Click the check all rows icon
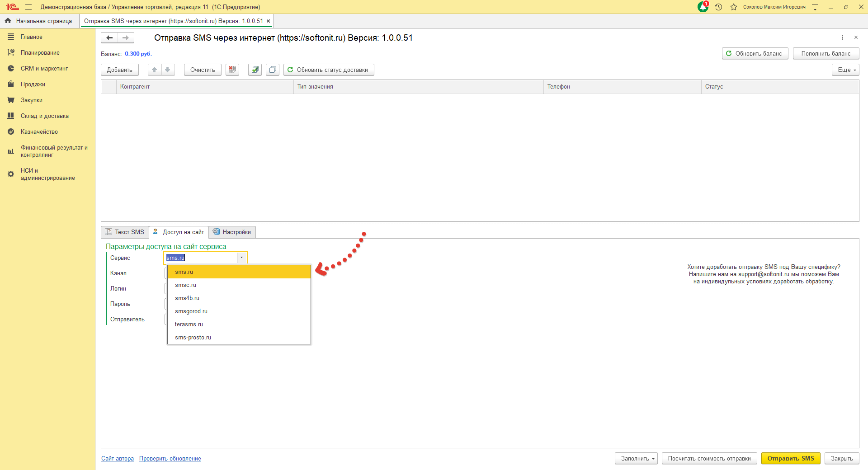This screenshot has width=868, height=470. coord(255,70)
